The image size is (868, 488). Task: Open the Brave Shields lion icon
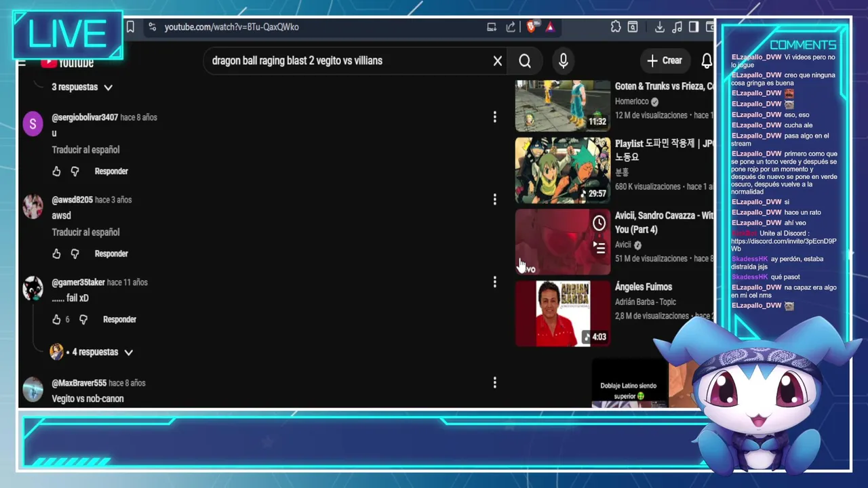(x=532, y=26)
